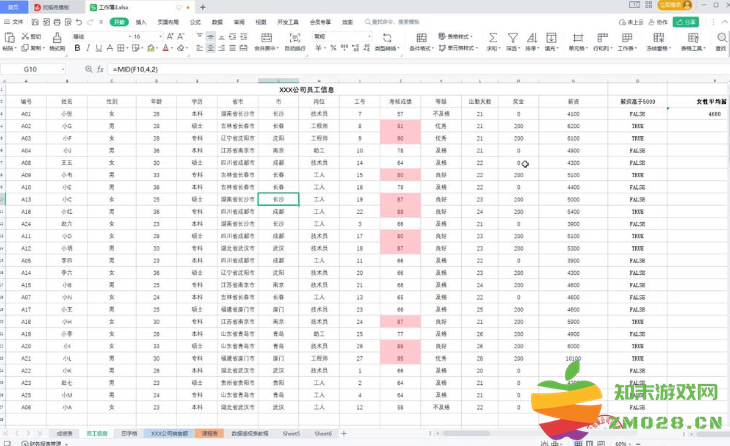The height and width of the screenshot is (446, 730).
Task: Click the Insert Function fx icon
Action: [100, 69]
